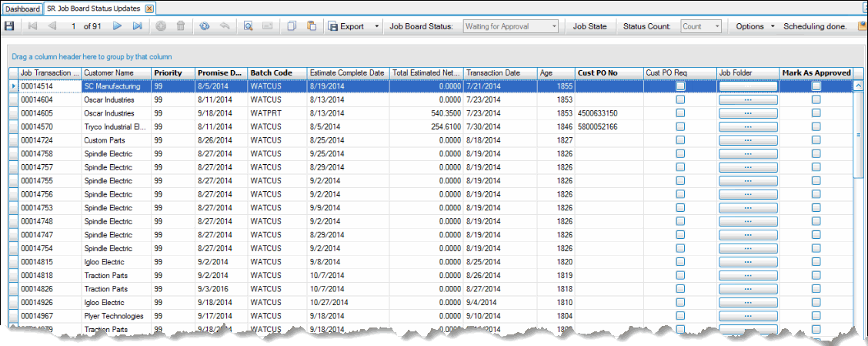Switch to the Dashboard tab
The height and width of the screenshot is (346, 868).
22,8
